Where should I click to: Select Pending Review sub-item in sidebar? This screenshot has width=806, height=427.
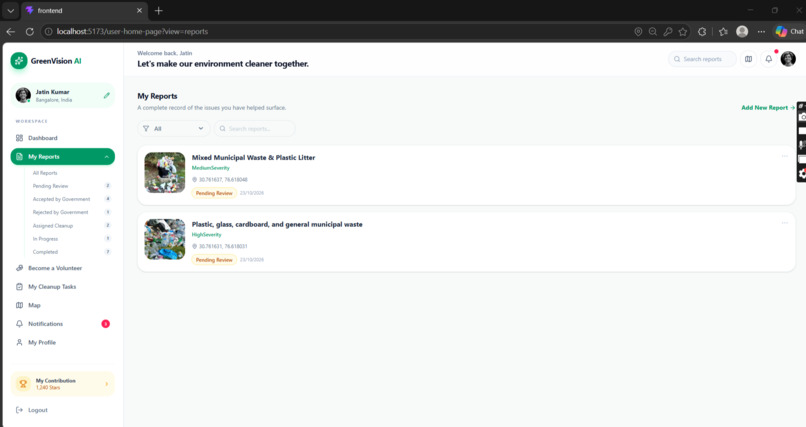[x=50, y=186]
